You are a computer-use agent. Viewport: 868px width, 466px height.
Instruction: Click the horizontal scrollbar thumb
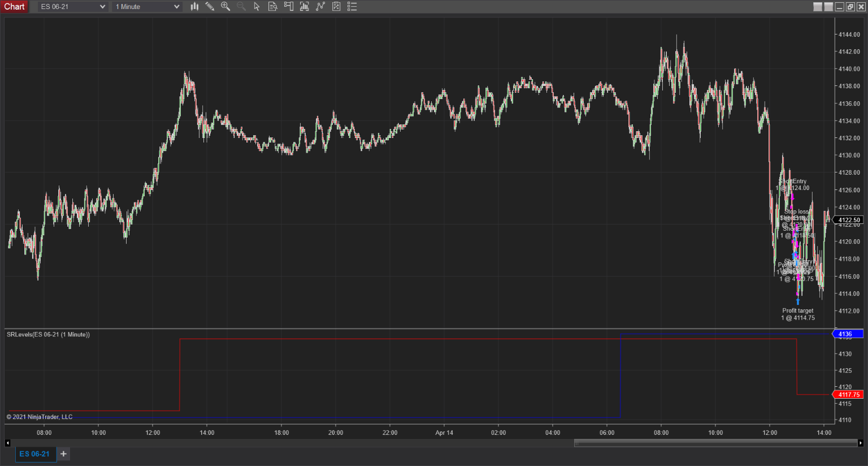pyautogui.click(x=715, y=443)
